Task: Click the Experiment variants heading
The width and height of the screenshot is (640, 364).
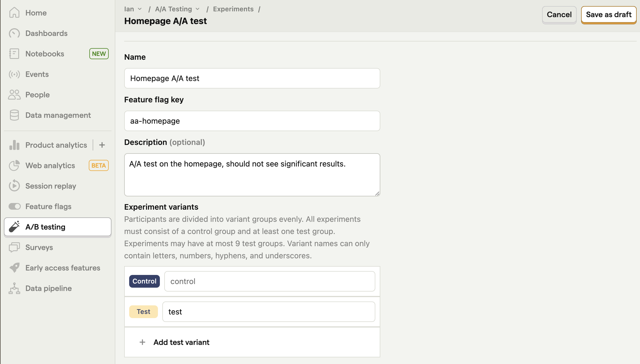Action: point(161,207)
